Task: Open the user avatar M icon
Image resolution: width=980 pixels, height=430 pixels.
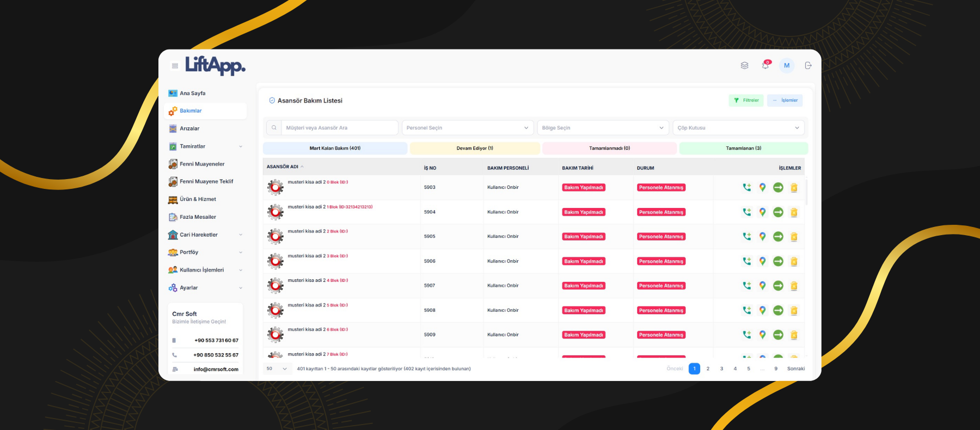Action: click(x=787, y=65)
